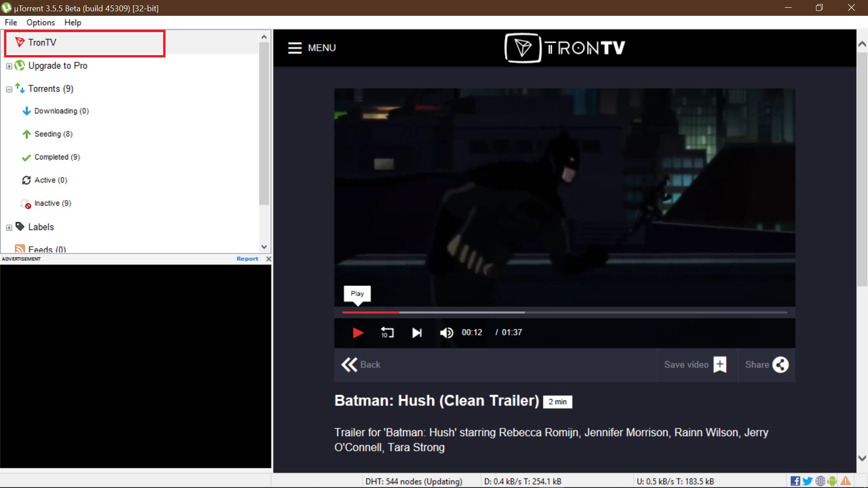Click the DHT: 544 nodes status
868x488 pixels.
(x=414, y=482)
